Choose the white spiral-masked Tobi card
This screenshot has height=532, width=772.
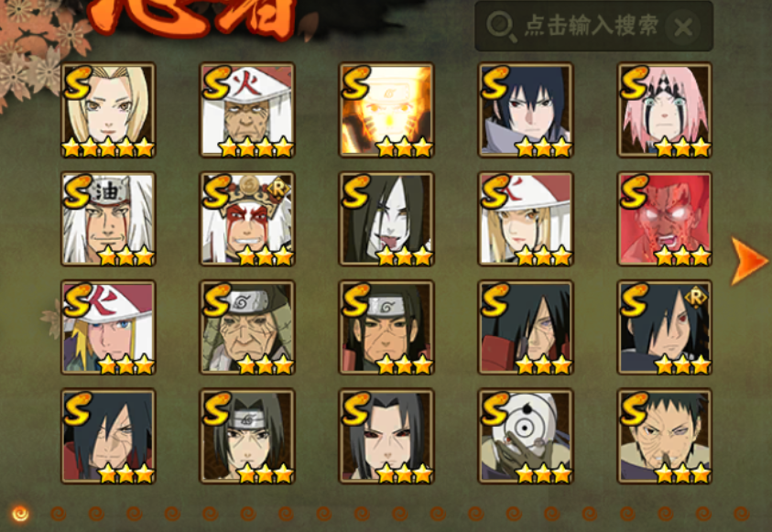[x=526, y=437]
